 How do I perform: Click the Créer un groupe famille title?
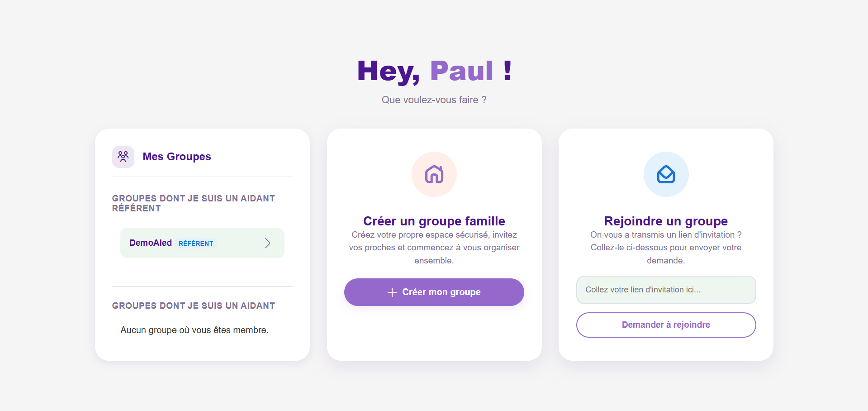434,221
